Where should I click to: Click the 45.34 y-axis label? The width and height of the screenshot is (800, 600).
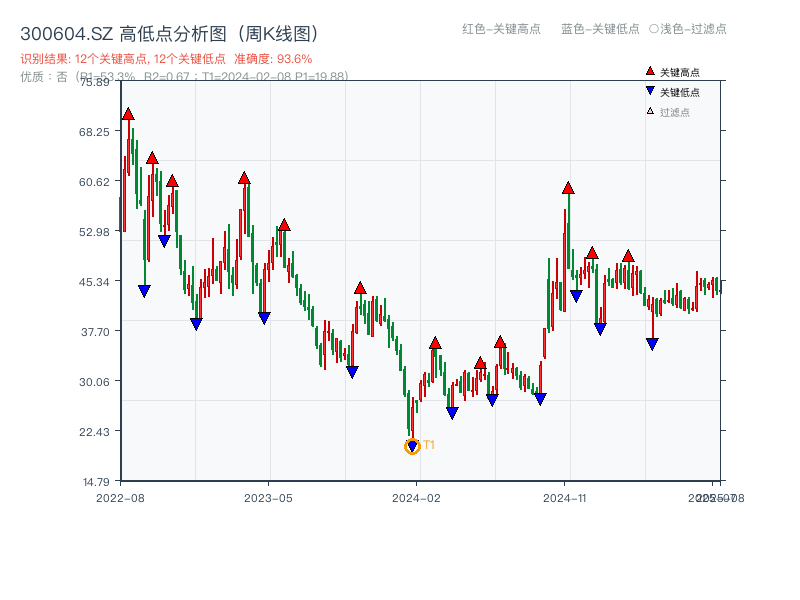coord(94,282)
